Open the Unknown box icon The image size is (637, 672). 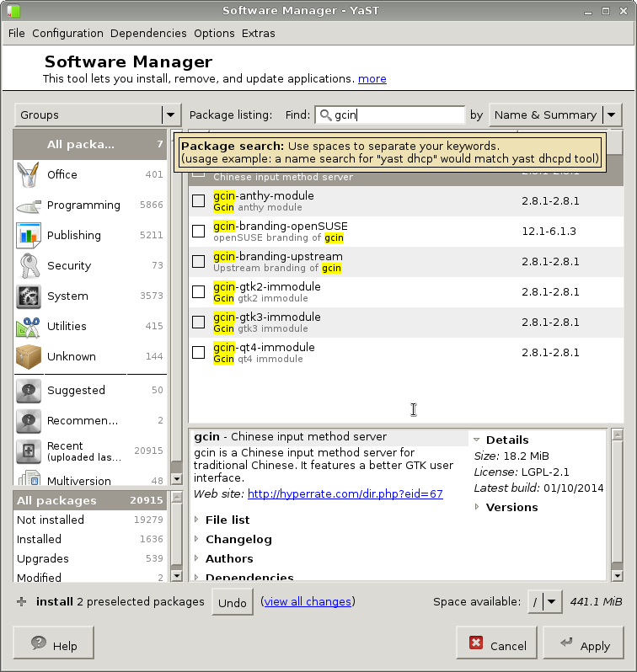tap(29, 356)
